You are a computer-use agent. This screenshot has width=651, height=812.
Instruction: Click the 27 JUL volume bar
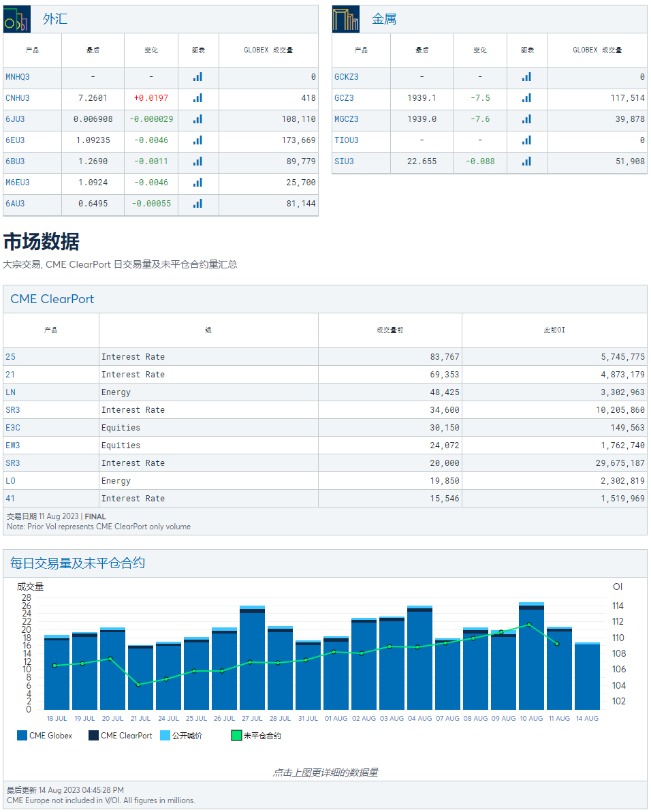point(253,657)
